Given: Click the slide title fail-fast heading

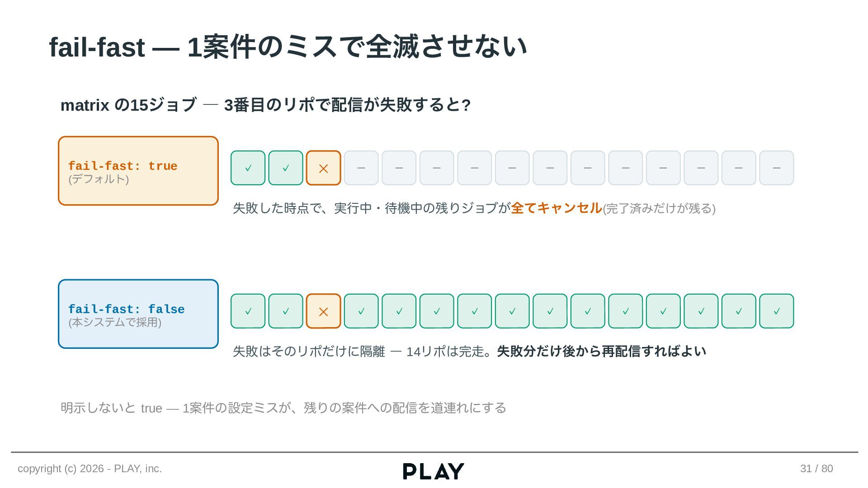Looking at the screenshot, I should (x=288, y=47).
